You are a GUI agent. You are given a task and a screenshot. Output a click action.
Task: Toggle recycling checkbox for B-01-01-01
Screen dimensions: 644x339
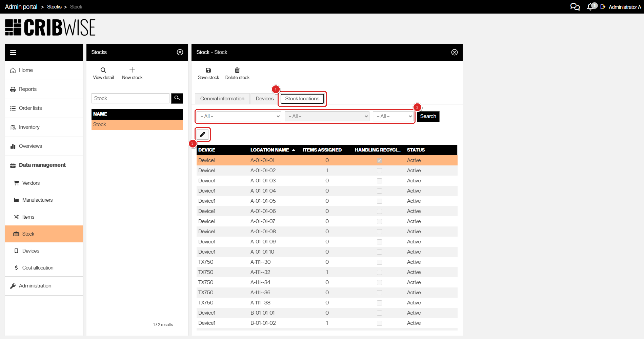379,313
